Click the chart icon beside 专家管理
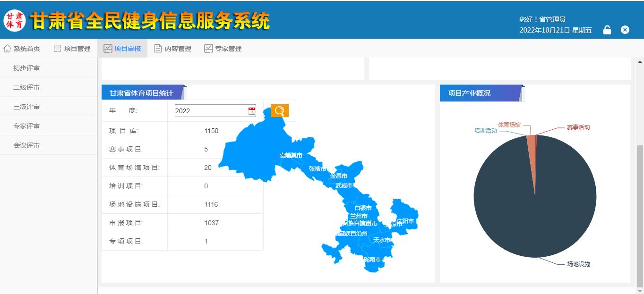This screenshot has height=294, width=644. click(x=208, y=49)
